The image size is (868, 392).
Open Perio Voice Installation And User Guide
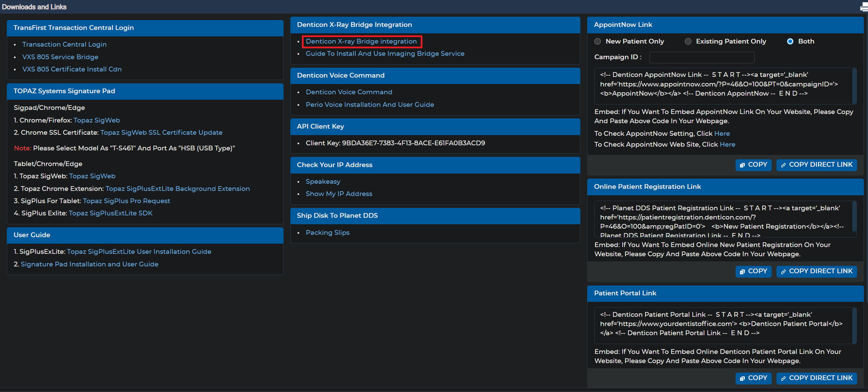370,104
